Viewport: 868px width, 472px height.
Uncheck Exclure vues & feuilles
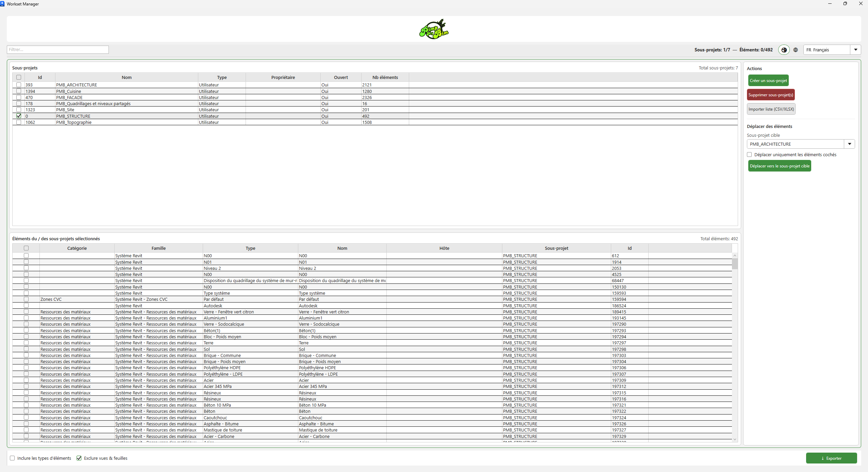79,458
